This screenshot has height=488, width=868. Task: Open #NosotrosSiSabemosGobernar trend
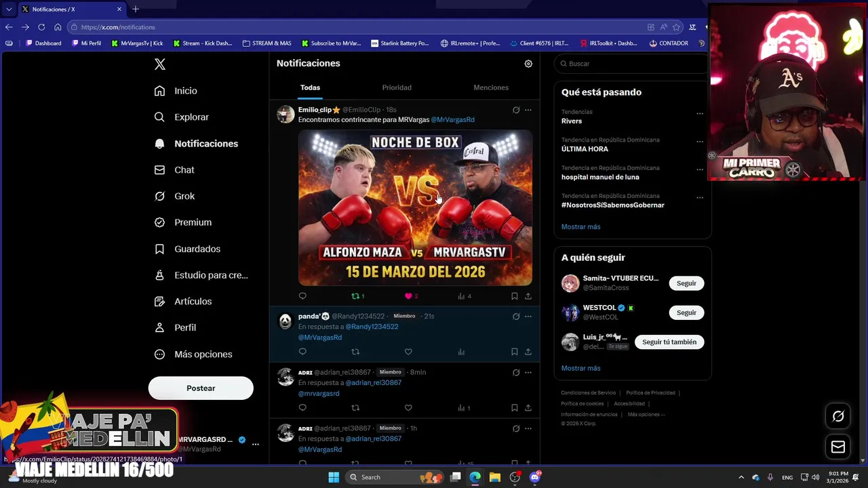613,205
